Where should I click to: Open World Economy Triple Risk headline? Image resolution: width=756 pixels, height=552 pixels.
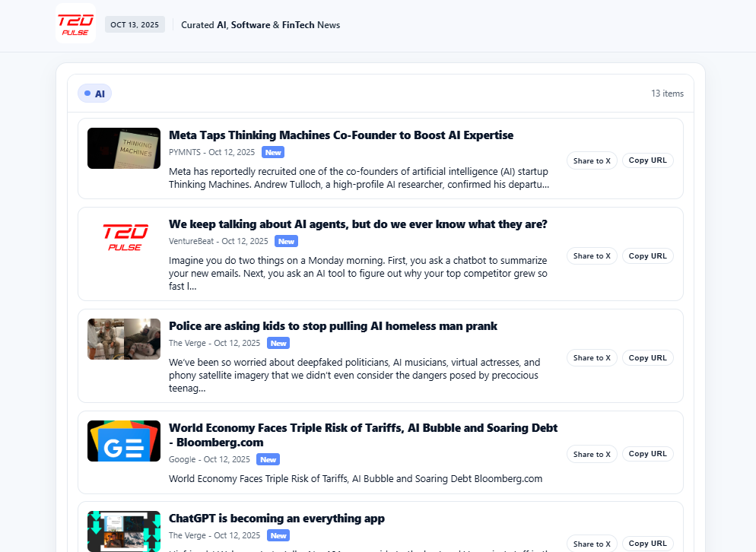(x=363, y=435)
